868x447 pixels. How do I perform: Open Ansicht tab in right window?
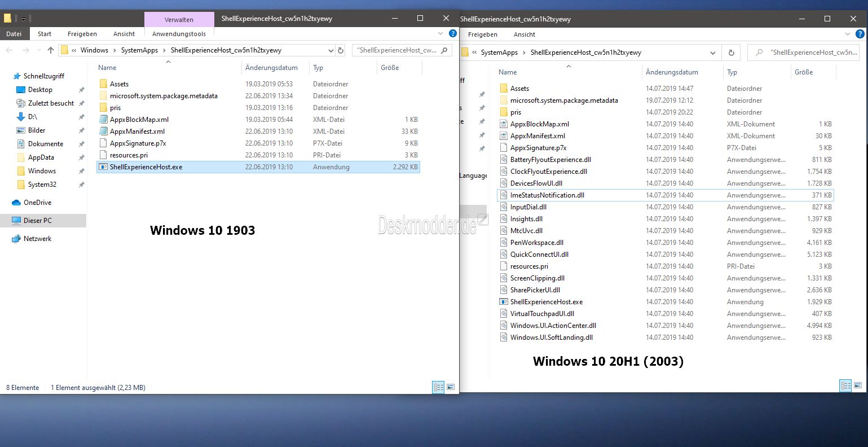coord(525,34)
